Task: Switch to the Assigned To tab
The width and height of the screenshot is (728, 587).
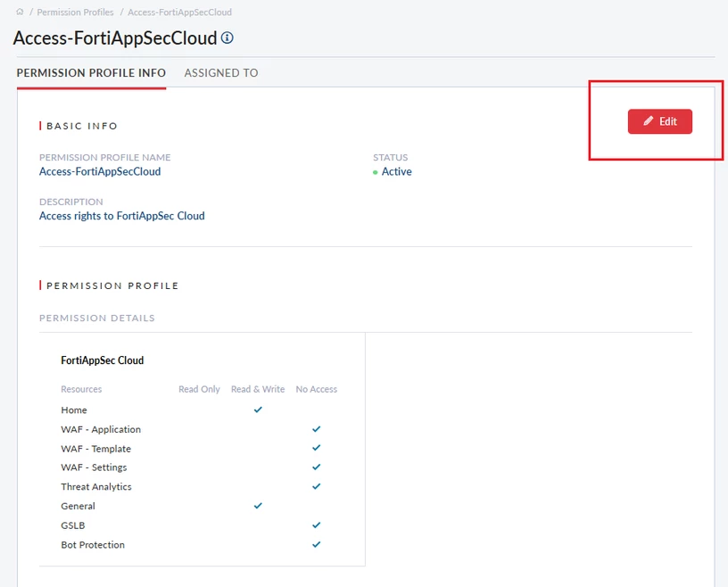Action: pos(221,73)
